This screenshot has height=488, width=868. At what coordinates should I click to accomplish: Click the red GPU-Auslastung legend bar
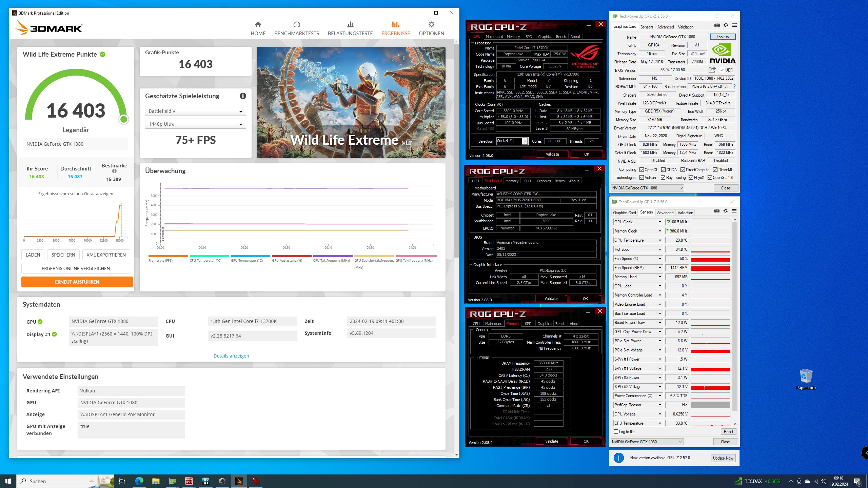pos(292,256)
